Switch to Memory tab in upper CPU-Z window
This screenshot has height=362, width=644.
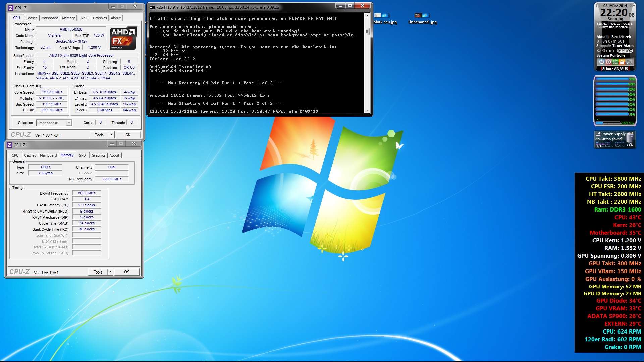click(x=68, y=18)
